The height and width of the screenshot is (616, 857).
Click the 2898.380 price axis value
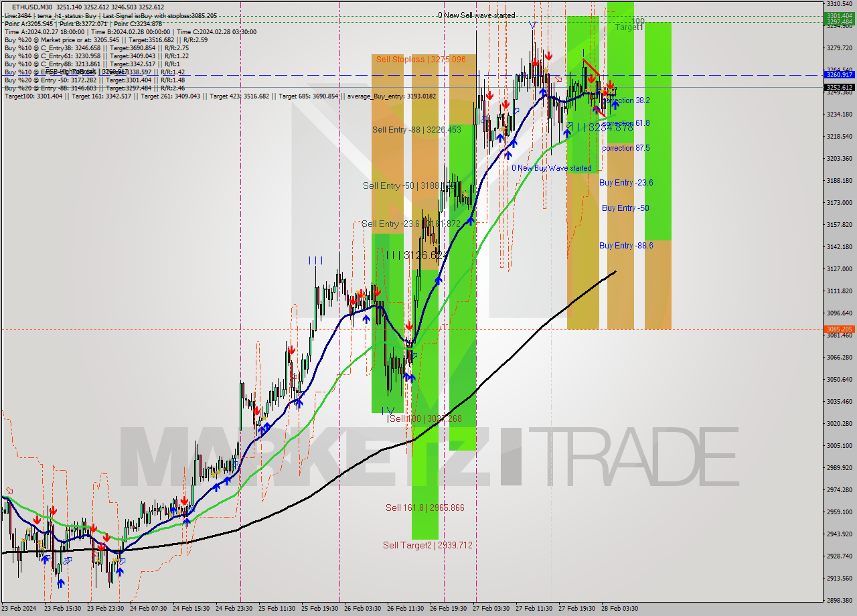(840, 600)
